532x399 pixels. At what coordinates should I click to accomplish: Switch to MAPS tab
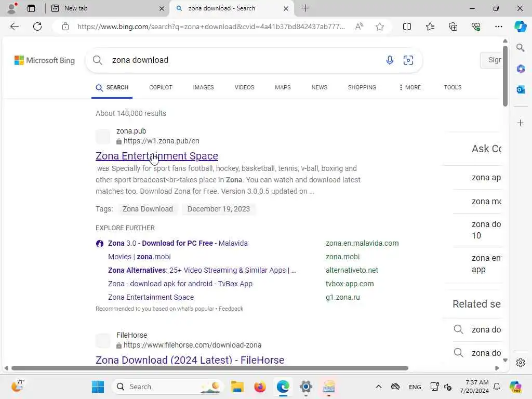tap(283, 87)
